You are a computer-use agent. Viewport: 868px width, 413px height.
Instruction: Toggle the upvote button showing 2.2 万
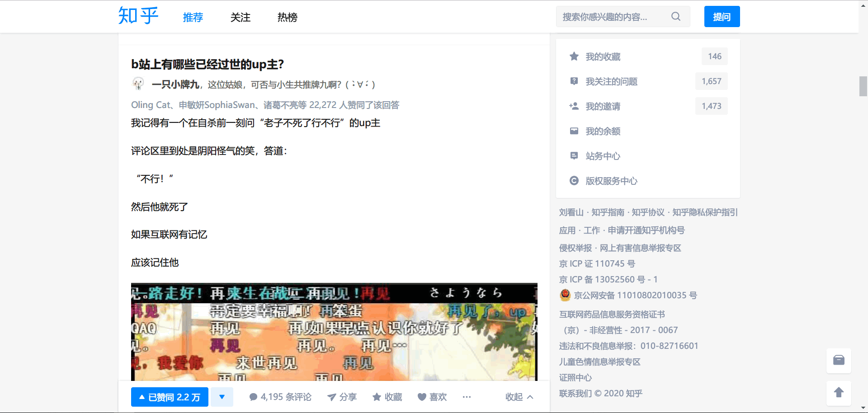170,397
